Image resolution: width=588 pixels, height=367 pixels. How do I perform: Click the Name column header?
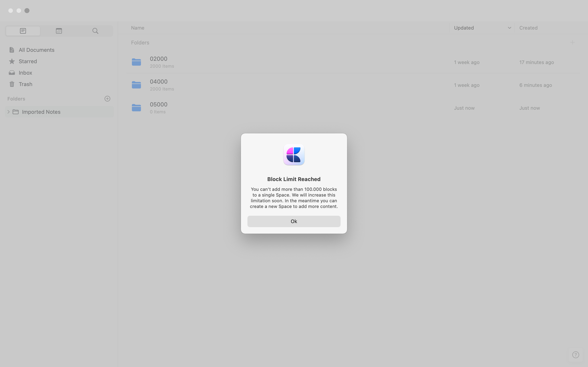click(138, 28)
